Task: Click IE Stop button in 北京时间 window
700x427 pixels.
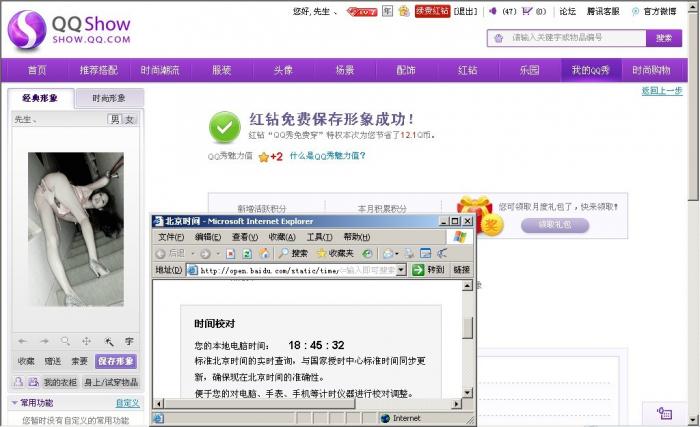Action: (230, 254)
